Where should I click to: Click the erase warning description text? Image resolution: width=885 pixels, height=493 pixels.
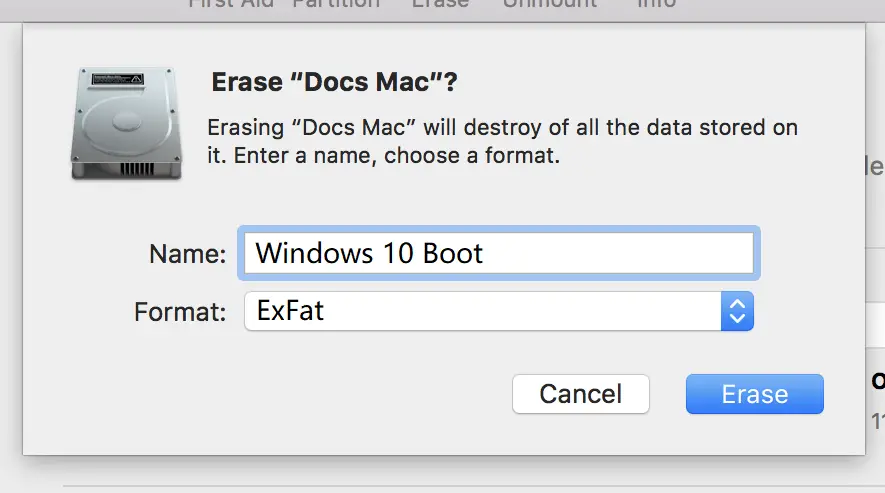click(502, 141)
